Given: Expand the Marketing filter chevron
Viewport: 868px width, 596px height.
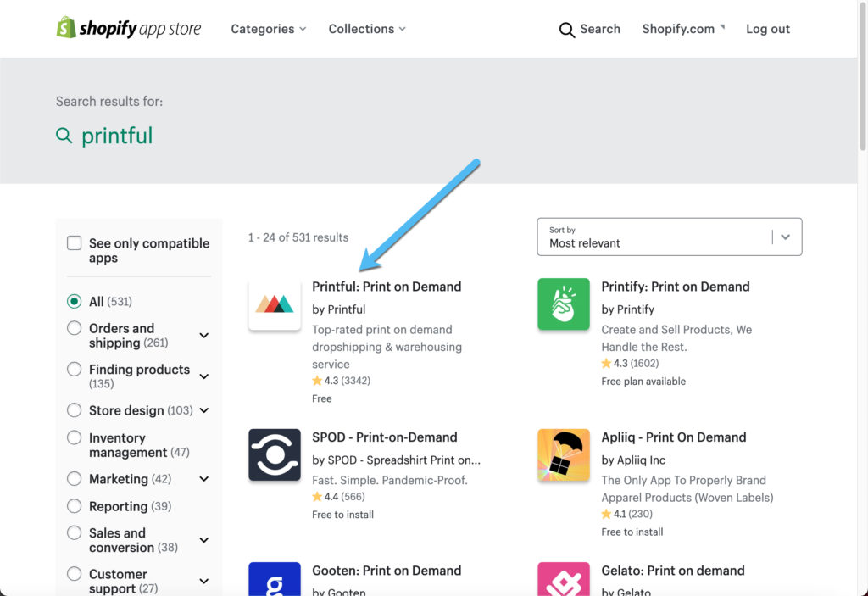Looking at the screenshot, I should pos(203,479).
